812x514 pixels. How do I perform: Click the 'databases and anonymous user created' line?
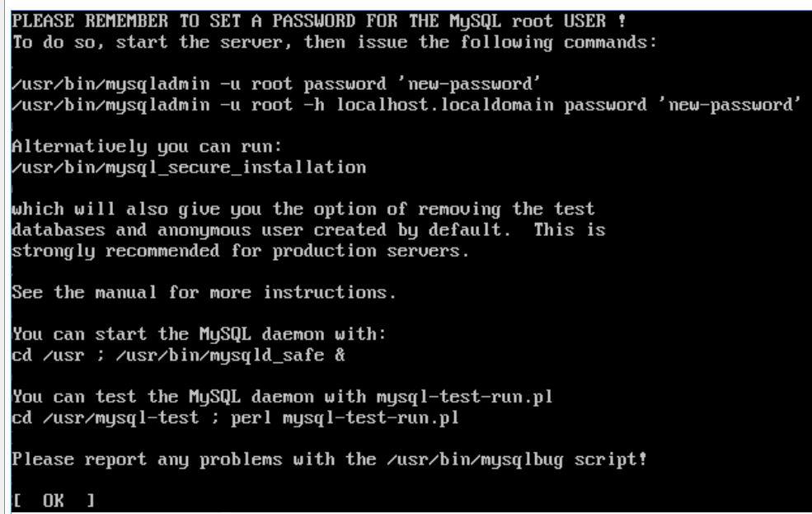[308, 230]
